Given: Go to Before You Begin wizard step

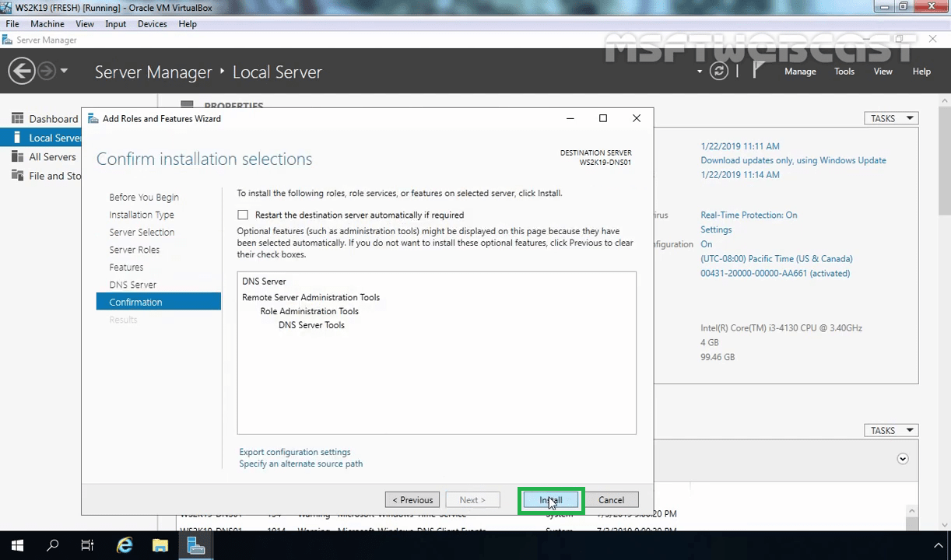Looking at the screenshot, I should 144,198.
